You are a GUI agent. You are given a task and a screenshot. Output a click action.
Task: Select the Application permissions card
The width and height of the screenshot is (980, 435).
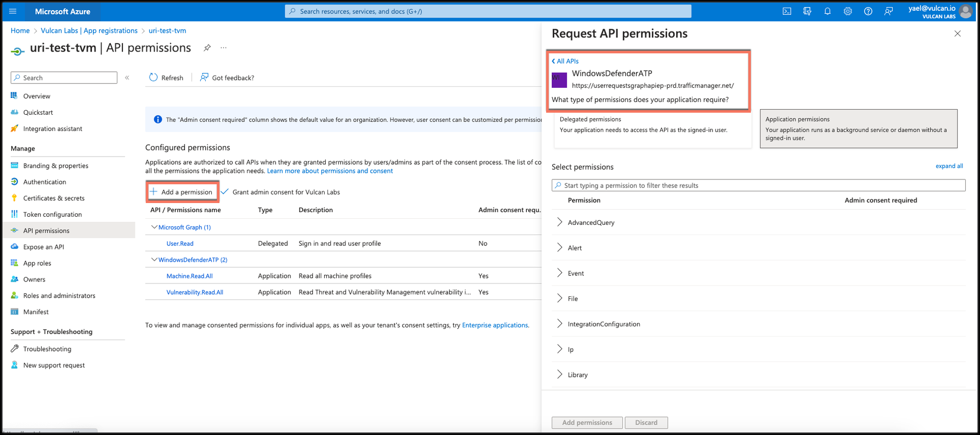click(858, 129)
